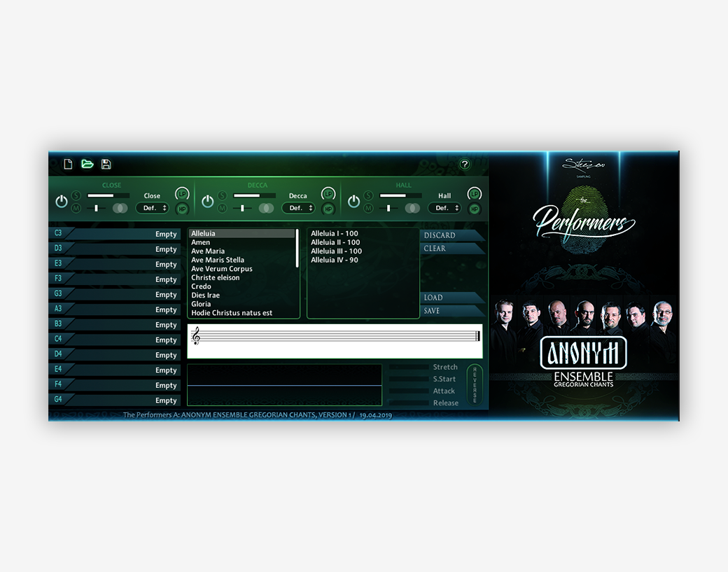Choose phrase Alleluia I - 100

click(x=335, y=234)
